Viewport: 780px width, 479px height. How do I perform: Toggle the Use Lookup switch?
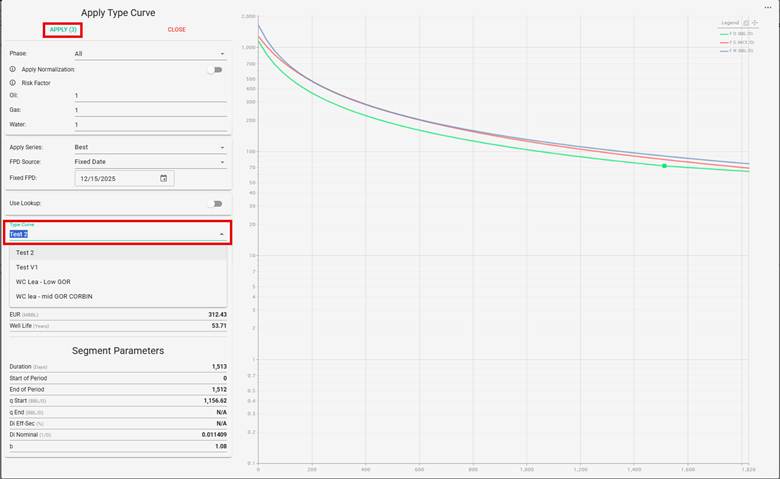click(x=215, y=203)
